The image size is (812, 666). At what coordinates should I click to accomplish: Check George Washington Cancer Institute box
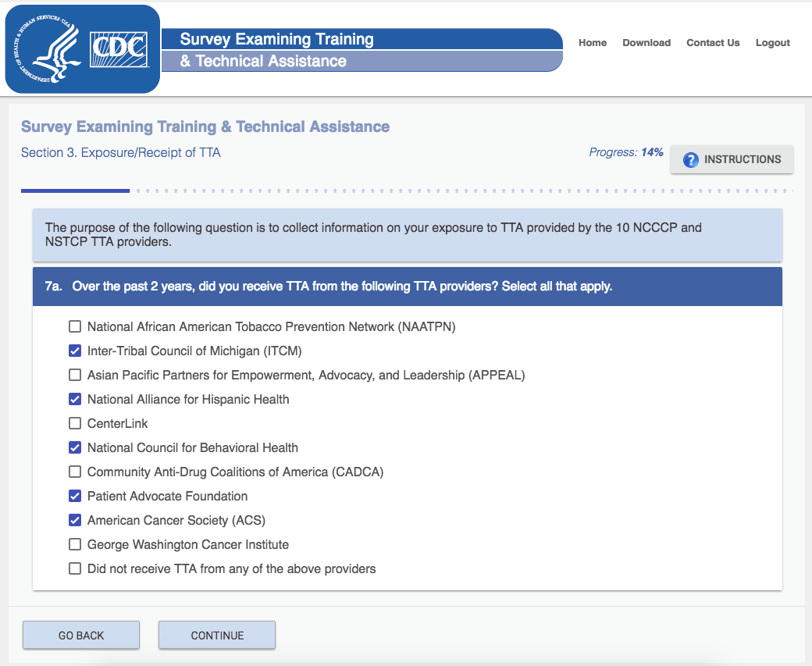(x=75, y=544)
